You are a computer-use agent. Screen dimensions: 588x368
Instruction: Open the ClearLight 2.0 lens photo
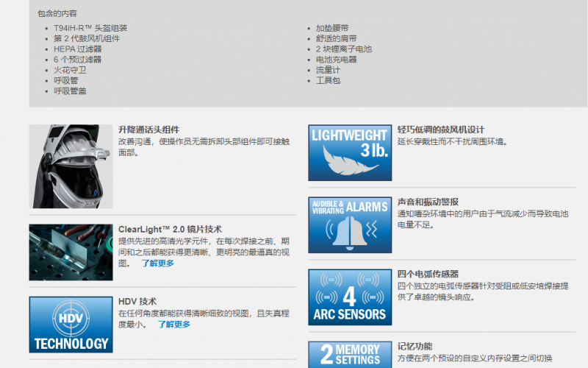click(71, 252)
